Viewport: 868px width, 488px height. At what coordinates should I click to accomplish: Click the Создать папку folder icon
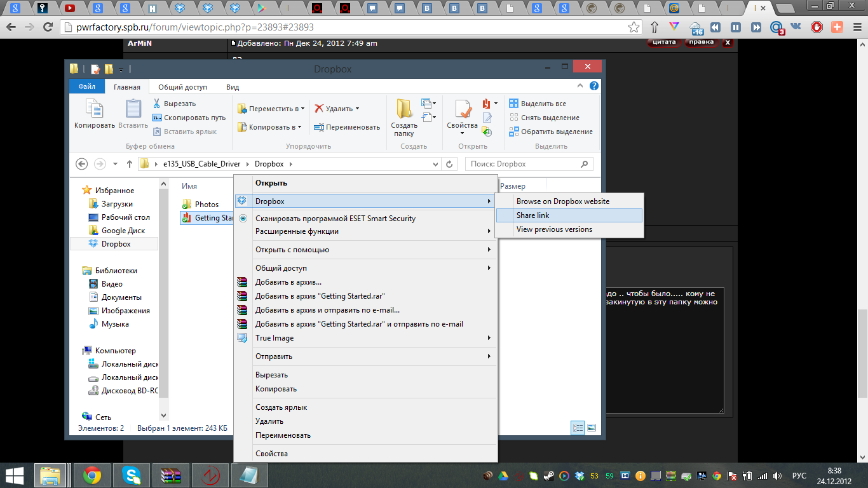(404, 109)
